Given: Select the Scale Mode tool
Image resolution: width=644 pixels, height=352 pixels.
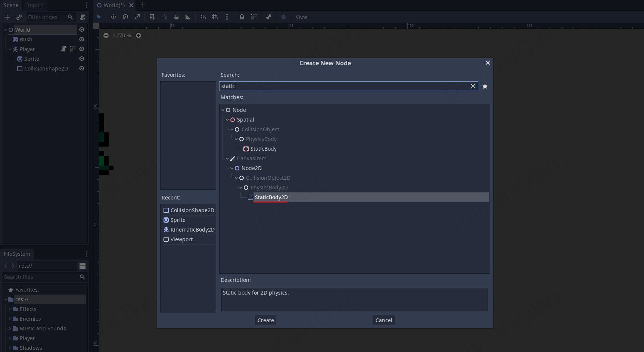Looking at the screenshot, I should [x=137, y=17].
